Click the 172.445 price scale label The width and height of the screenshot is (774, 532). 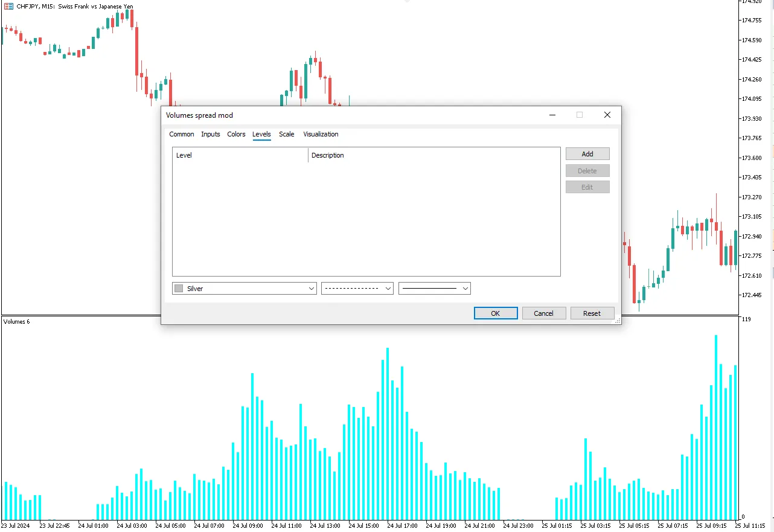751,295
